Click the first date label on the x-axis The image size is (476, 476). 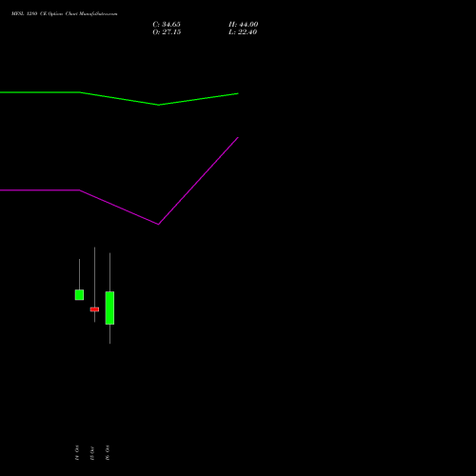[77, 453]
